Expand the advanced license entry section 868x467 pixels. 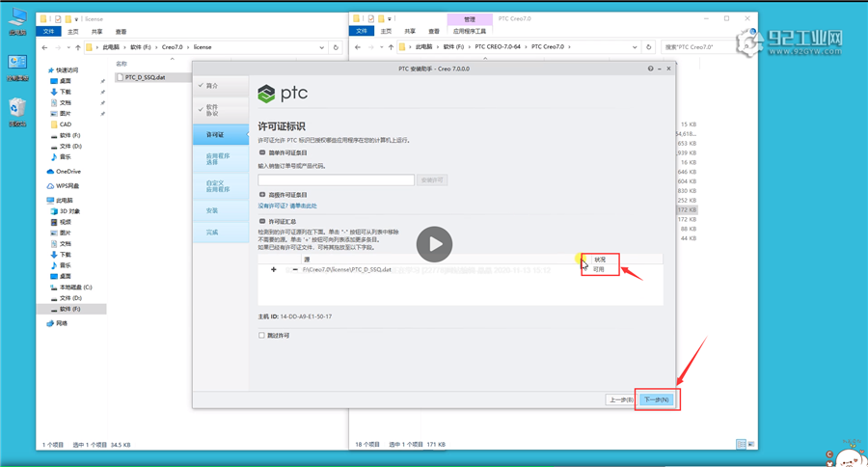(x=262, y=195)
